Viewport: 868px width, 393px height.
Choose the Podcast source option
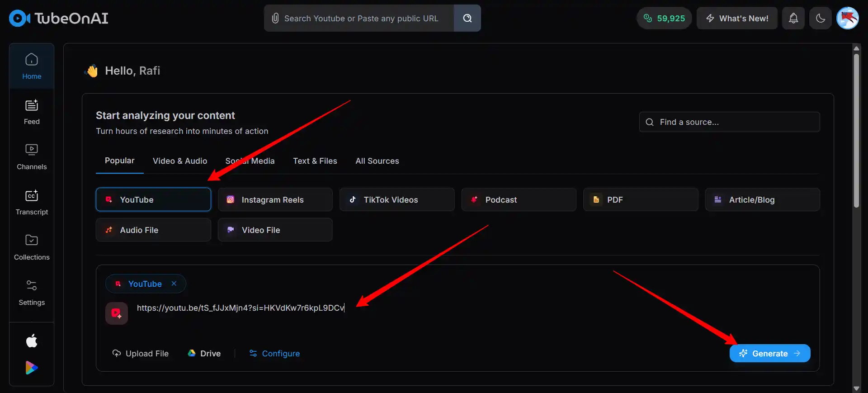click(x=519, y=199)
